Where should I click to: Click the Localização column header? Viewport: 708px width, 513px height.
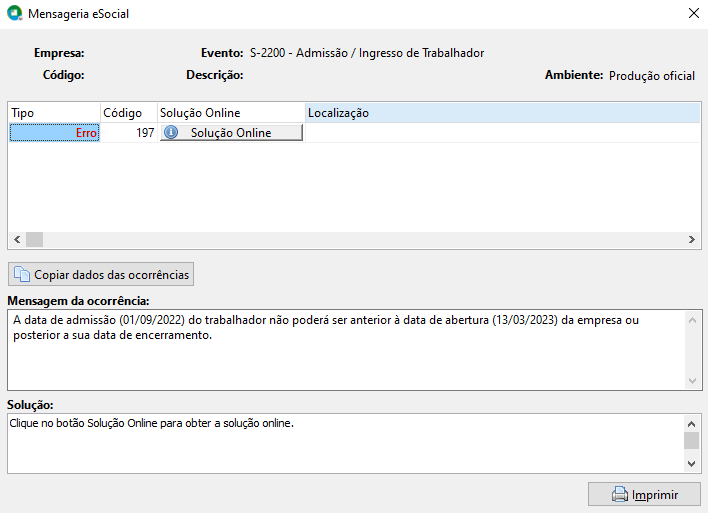(x=503, y=113)
